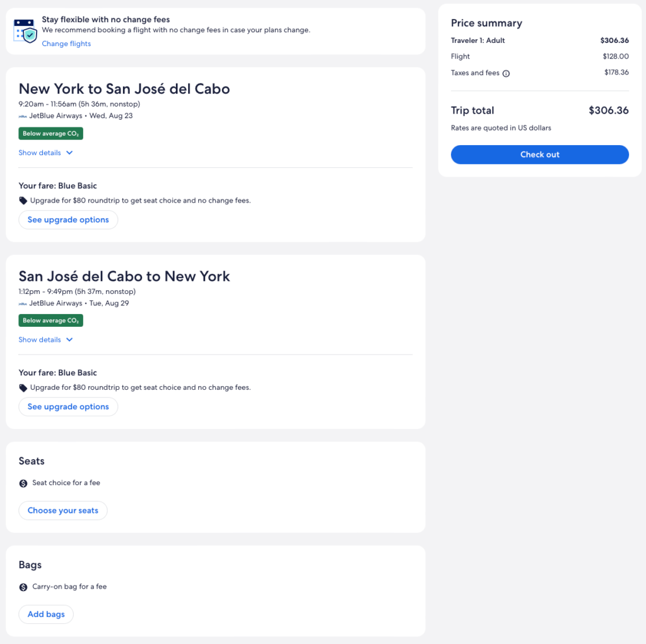See upgrade options for the return flight
This screenshot has width=646, height=644.
coord(68,407)
